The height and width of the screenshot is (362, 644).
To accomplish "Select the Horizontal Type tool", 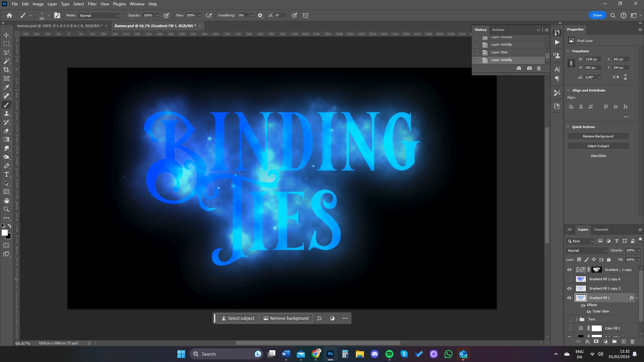I will [6, 175].
